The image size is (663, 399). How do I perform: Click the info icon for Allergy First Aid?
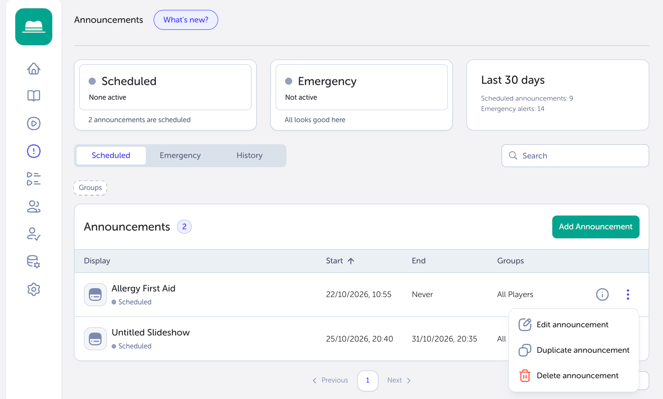[602, 294]
